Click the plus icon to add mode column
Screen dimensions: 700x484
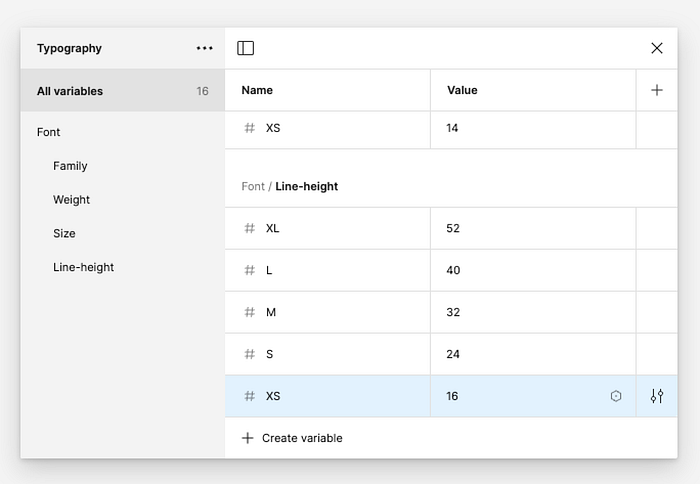(x=657, y=90)
